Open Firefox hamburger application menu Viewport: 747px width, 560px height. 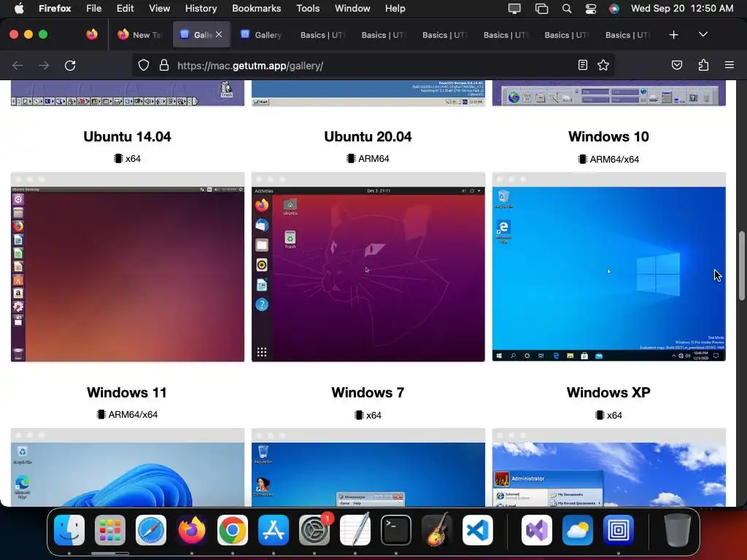[729, 65]
